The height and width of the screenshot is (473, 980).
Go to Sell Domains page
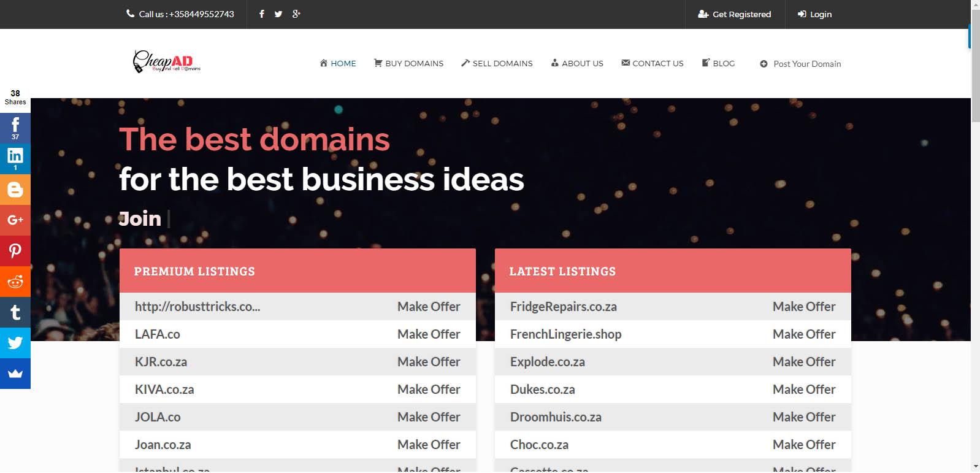click(x=497, y=63)
